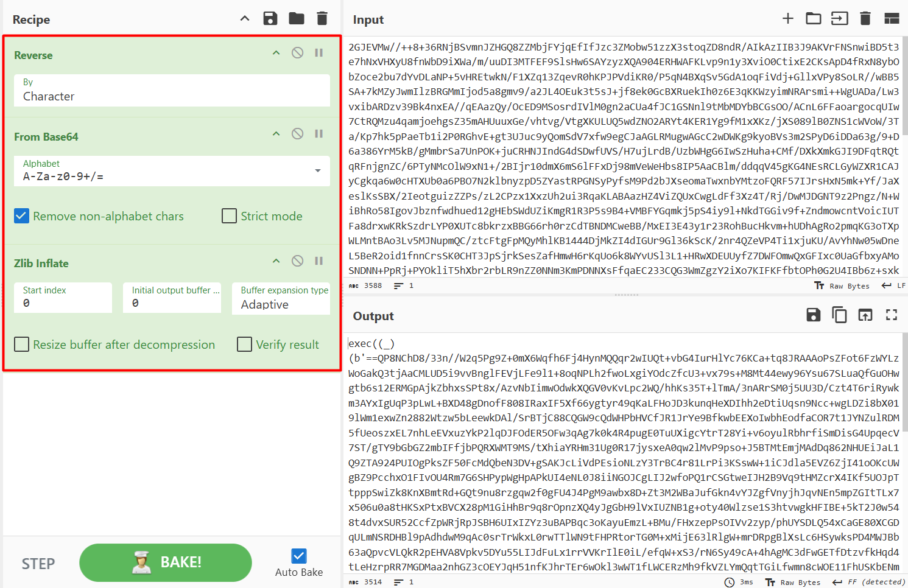
Task: Change input Raw Bytes encoding
Action: coord(842,285)
